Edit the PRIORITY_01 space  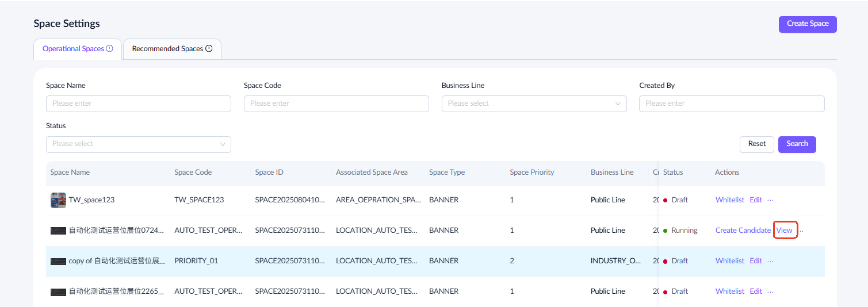click(755, 261)
